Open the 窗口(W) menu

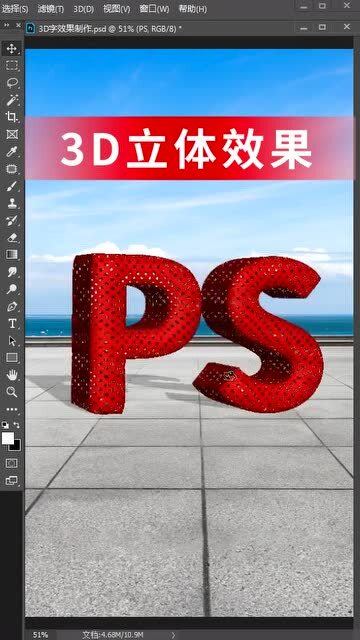[154, 9]
